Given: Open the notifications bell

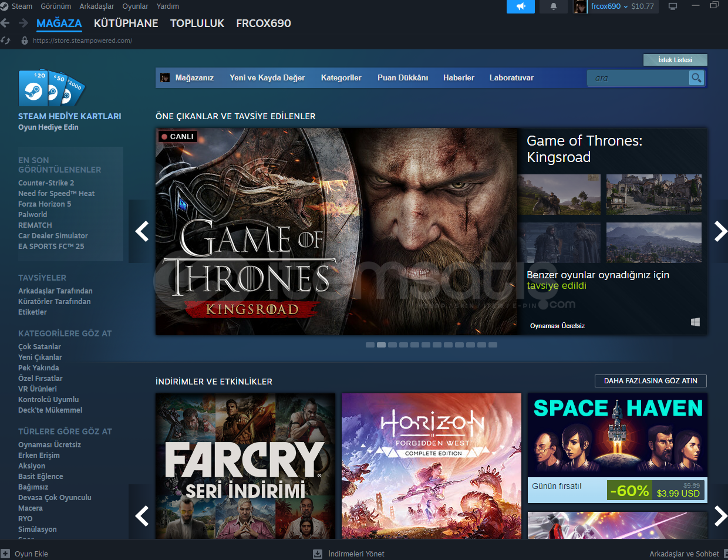Looking at the screenshot, I should pos(553,6).
